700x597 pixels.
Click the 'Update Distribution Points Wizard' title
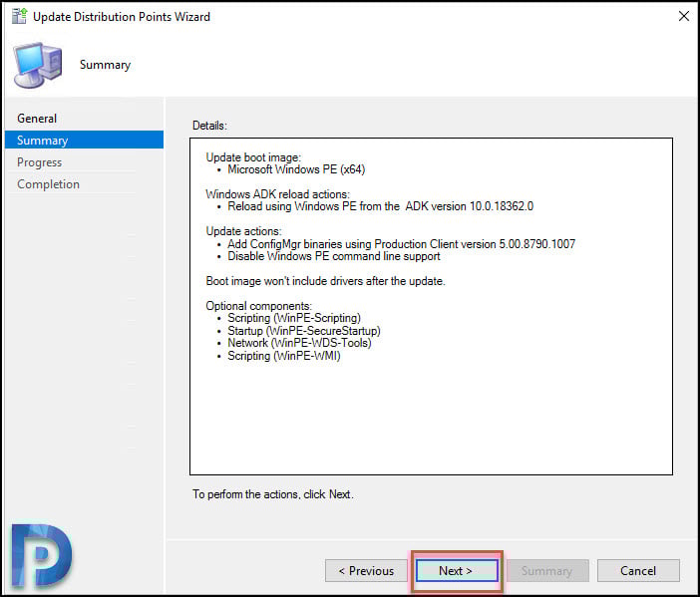click(x=122, y=17)
